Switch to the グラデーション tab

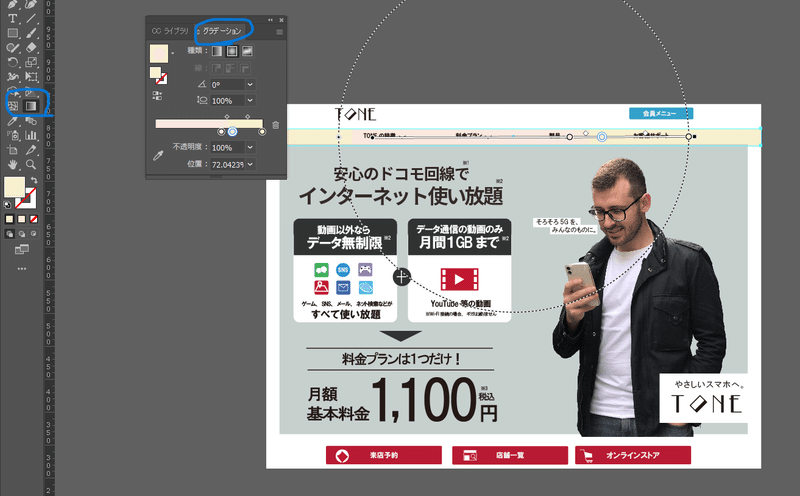[222, 31]
